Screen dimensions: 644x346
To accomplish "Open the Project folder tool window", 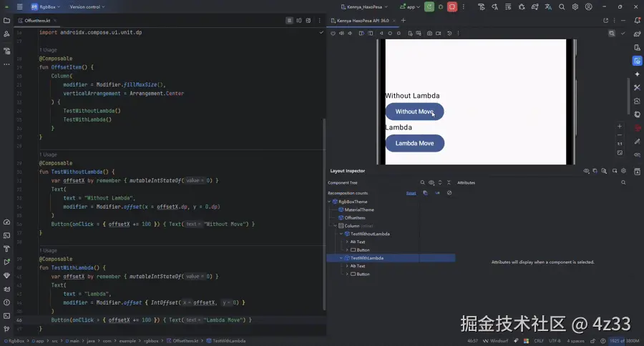I will pyautogui.click(x=6, y=21).
